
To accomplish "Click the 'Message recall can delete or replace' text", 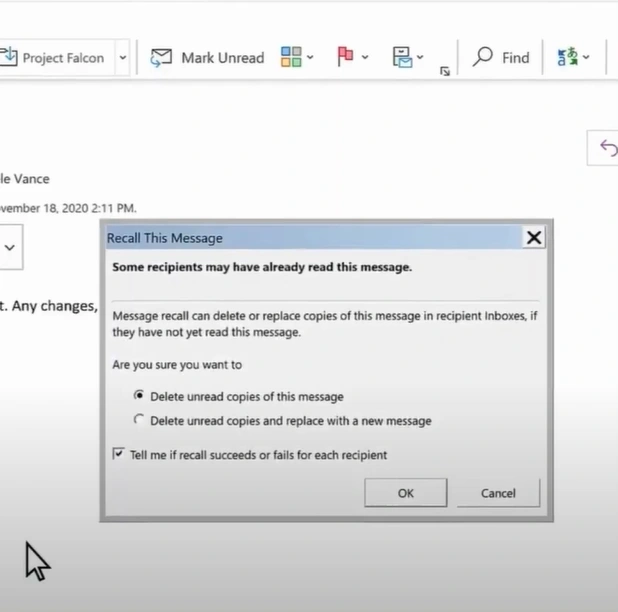I will tap(324, 324).
